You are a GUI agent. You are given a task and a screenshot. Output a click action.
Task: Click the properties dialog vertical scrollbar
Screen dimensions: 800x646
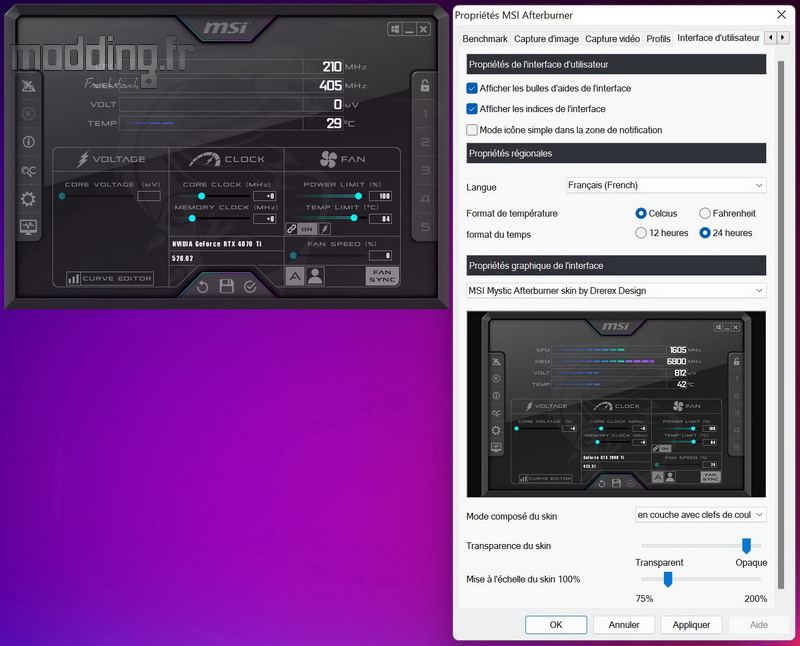[781, 325]
